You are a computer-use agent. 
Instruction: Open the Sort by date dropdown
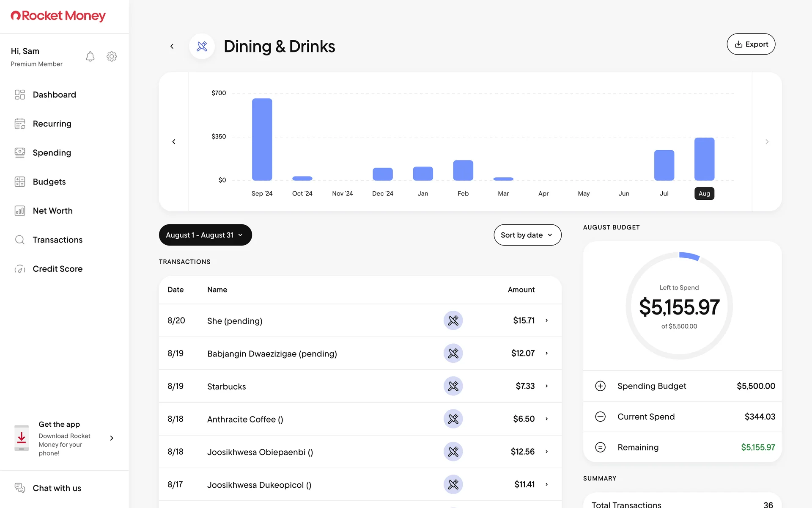[x=527, y=235]
